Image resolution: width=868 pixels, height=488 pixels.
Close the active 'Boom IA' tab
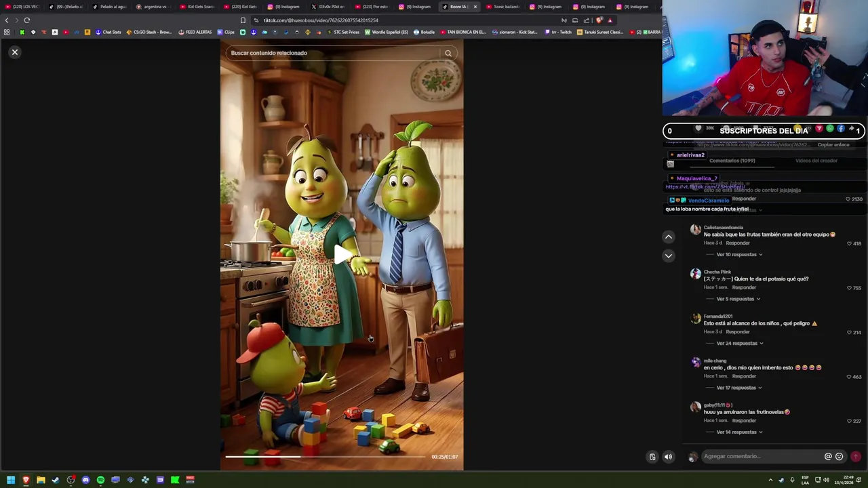[x=475, y=7]
